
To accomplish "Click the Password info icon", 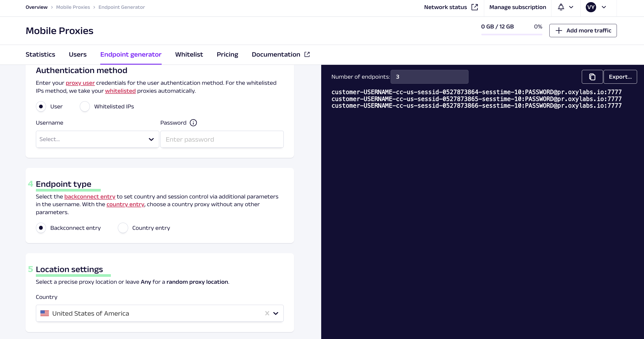I will (x=193, y=123).
